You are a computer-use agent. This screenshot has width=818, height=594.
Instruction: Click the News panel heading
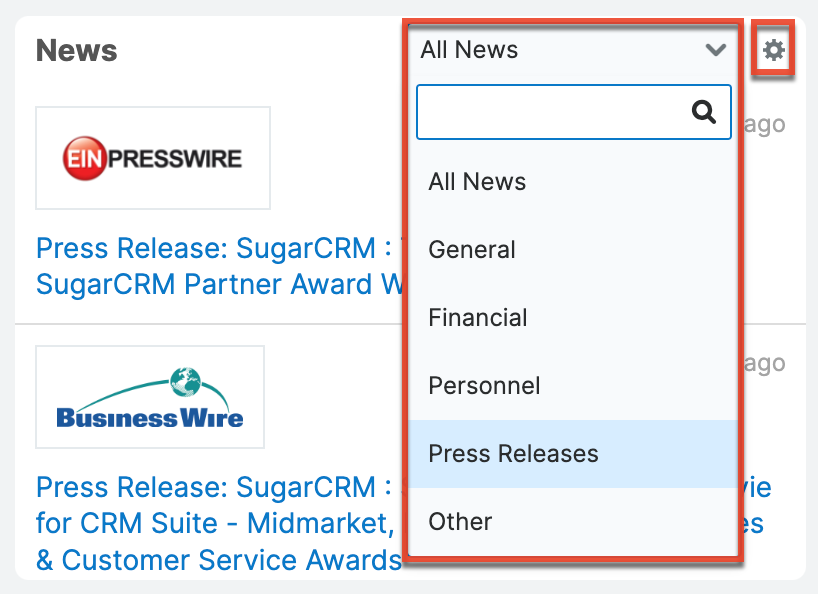click(76, 50)
